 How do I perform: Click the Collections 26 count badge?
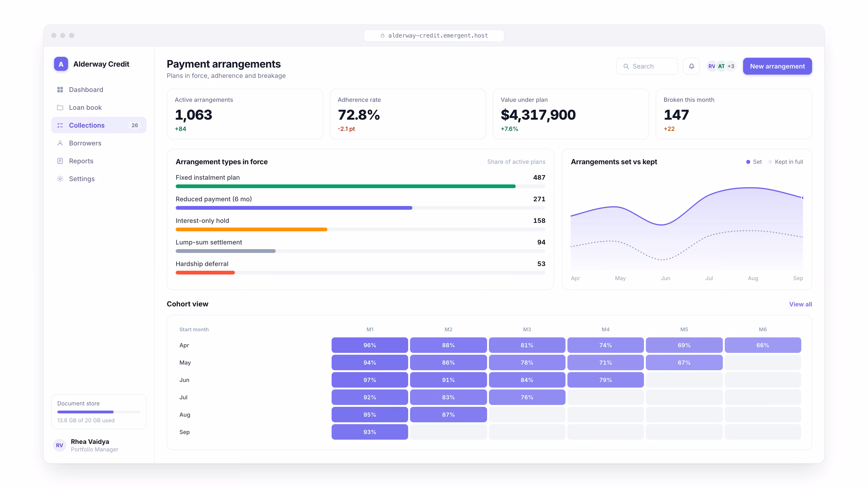[x=134, y=125]
